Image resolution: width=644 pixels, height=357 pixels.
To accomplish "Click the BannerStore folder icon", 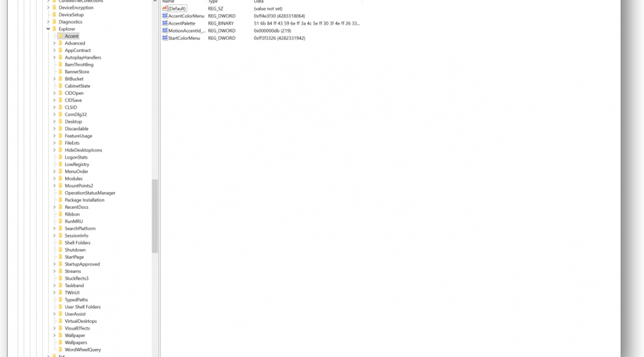I will pyautogui.click(x=60, y=72).
